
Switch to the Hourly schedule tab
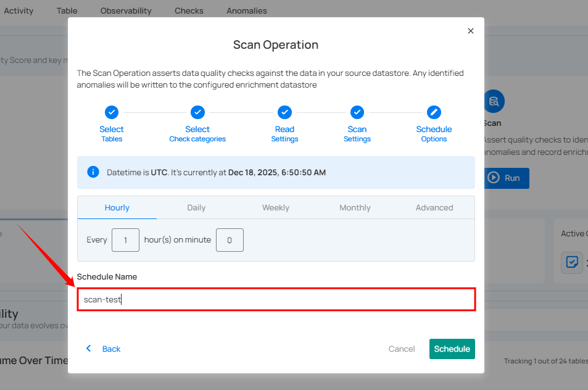[x=117, y=208]
